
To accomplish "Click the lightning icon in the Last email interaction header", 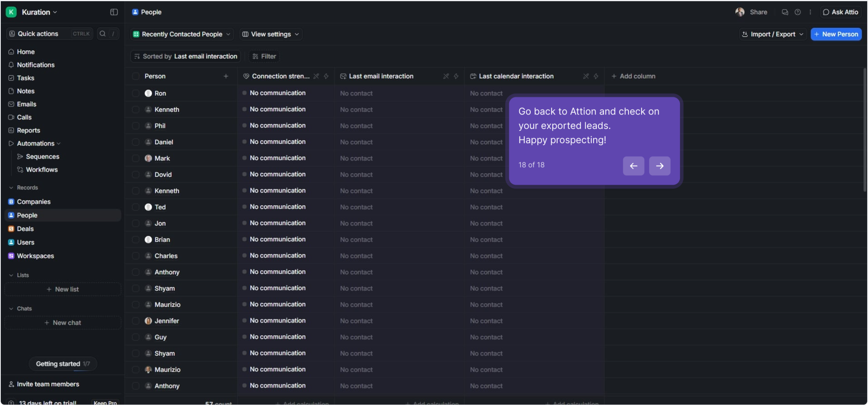I will tap(456, 76).
